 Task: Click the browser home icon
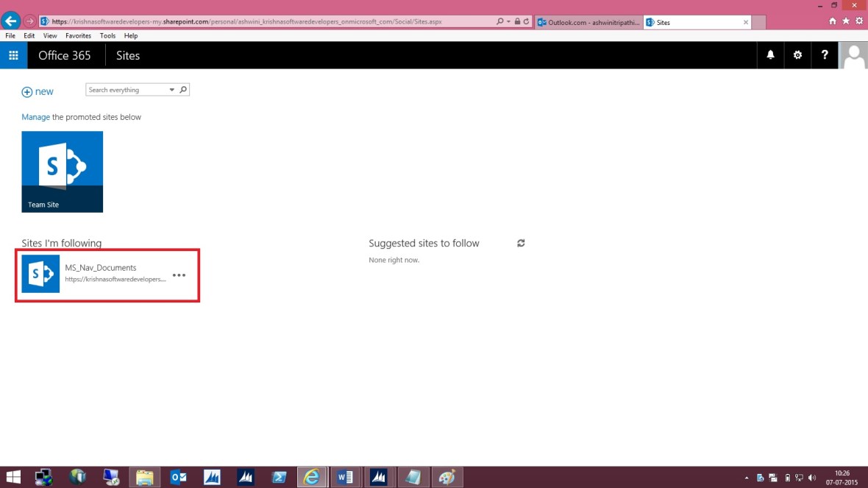click(x=834, y=21)
